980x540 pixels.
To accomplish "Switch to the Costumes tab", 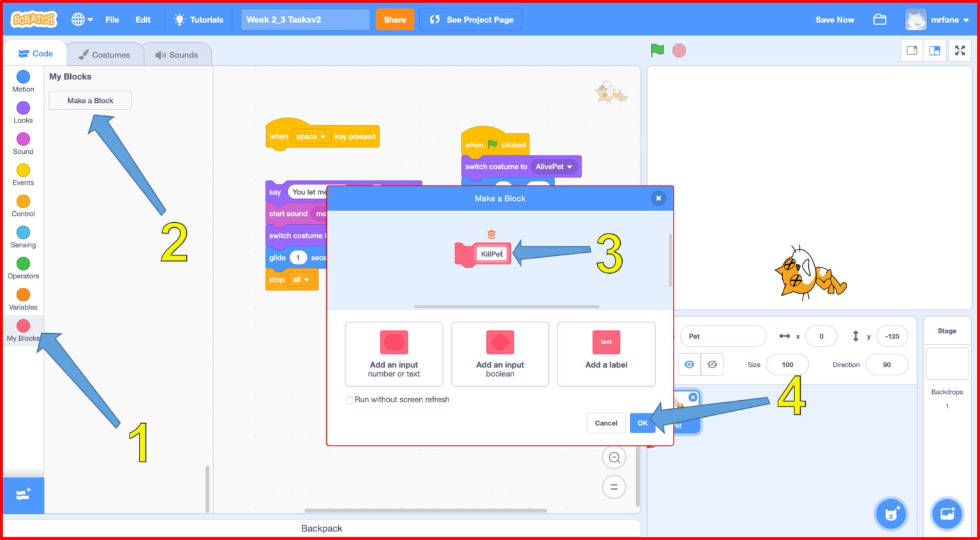I will (x=105, y=54).
